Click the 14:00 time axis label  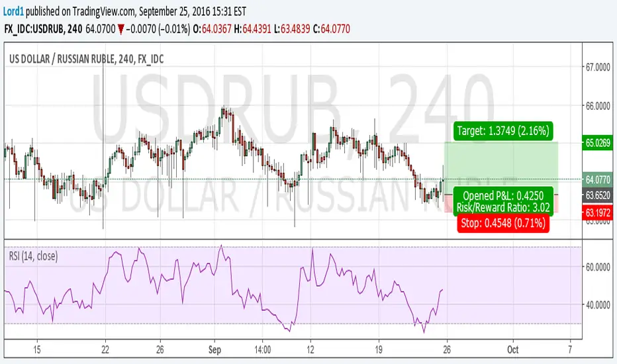(x=262, y=350)
